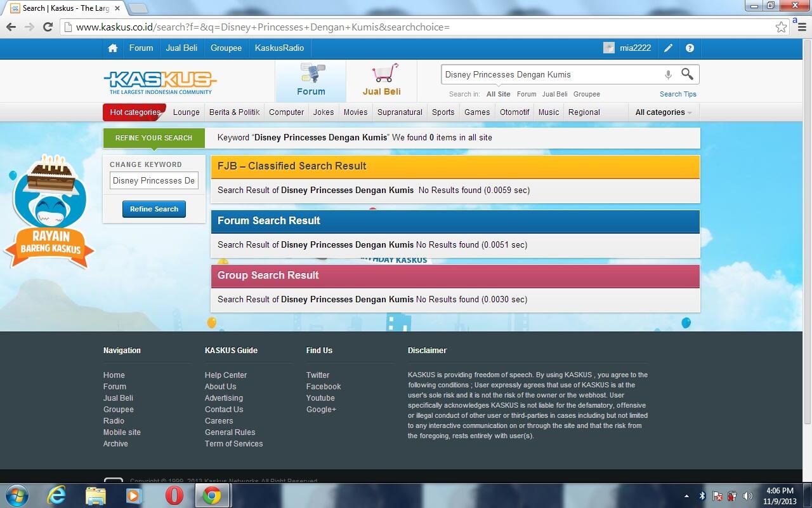Click the Kaskus logo
The width and height of the screenshot is (812, 508).
160,82
